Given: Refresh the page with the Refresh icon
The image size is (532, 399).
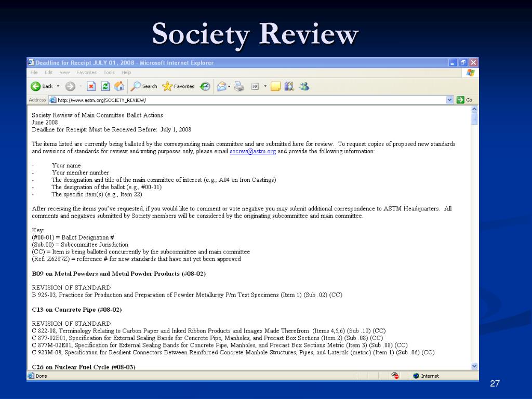Looking at the screenshot, I should [x=105, y=87].
